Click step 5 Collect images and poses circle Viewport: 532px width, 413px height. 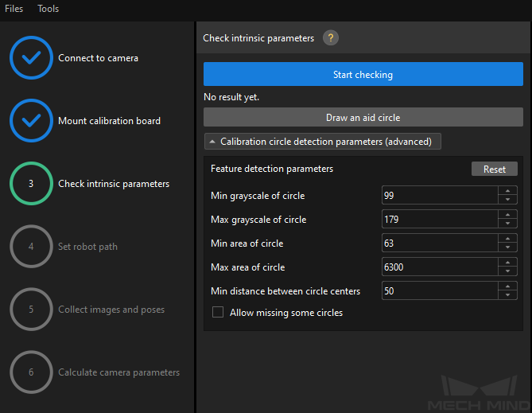(x=31, y=309)
